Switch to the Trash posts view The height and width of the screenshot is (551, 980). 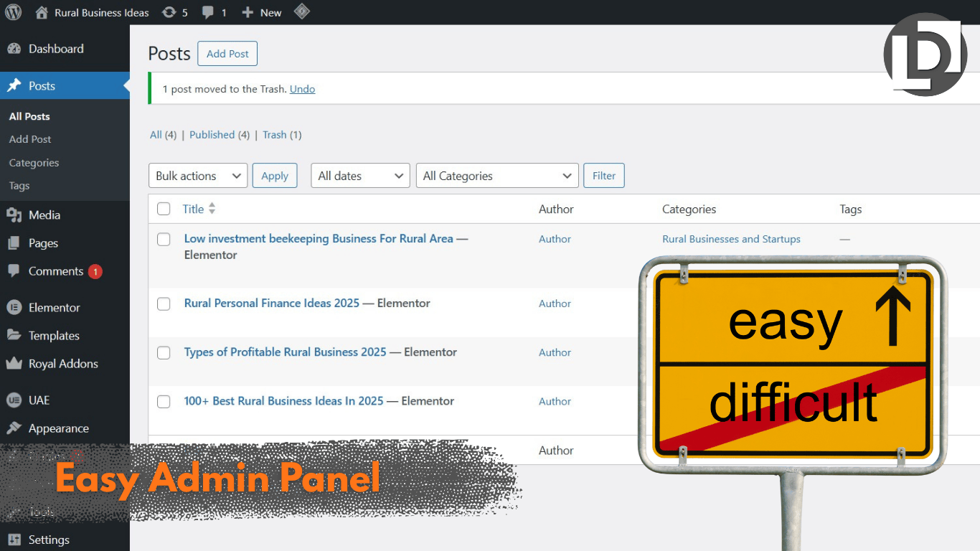274,135
